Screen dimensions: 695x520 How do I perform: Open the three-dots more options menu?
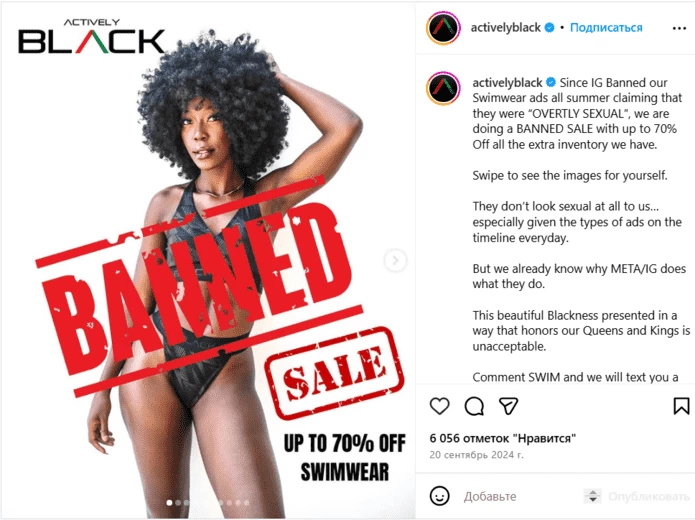[x=679, y=28]
